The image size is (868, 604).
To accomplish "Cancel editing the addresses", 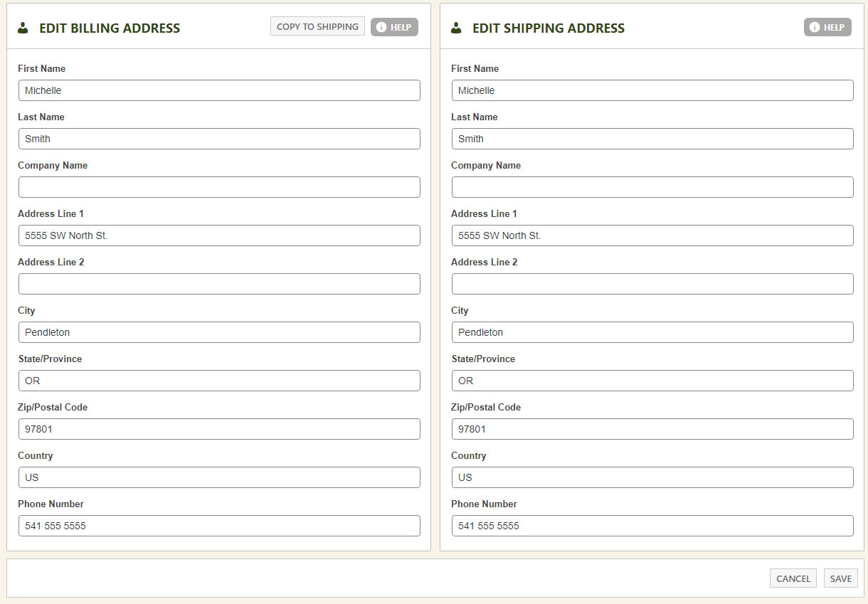I will tap(793, 578).
